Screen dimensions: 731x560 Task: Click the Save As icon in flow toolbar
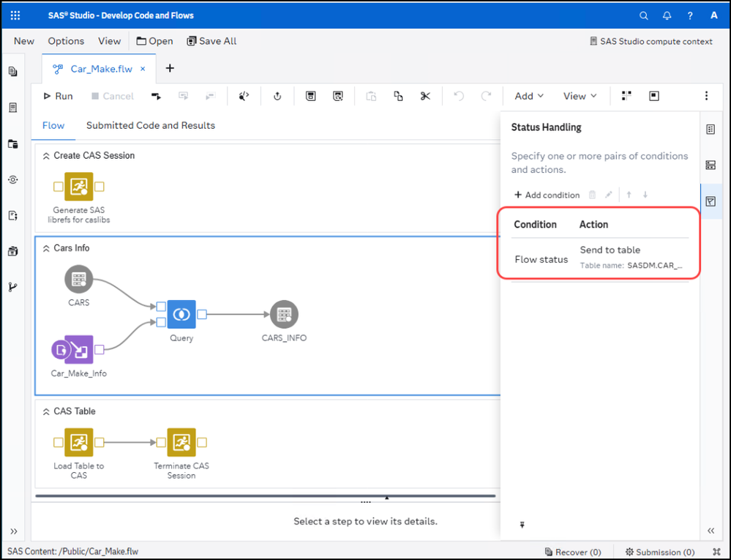pyautogui.click(x=338, y=96)
